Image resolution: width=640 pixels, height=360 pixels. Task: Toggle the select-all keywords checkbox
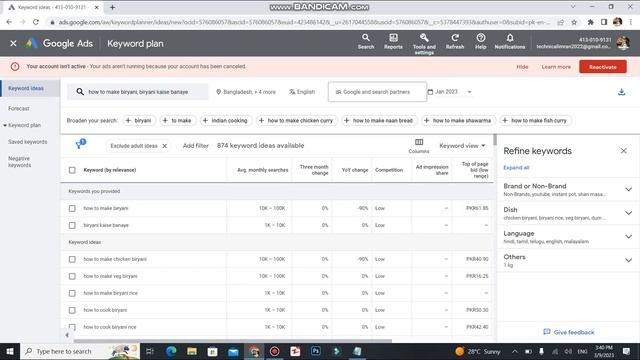pyautogui.click(x=72, y=170)
